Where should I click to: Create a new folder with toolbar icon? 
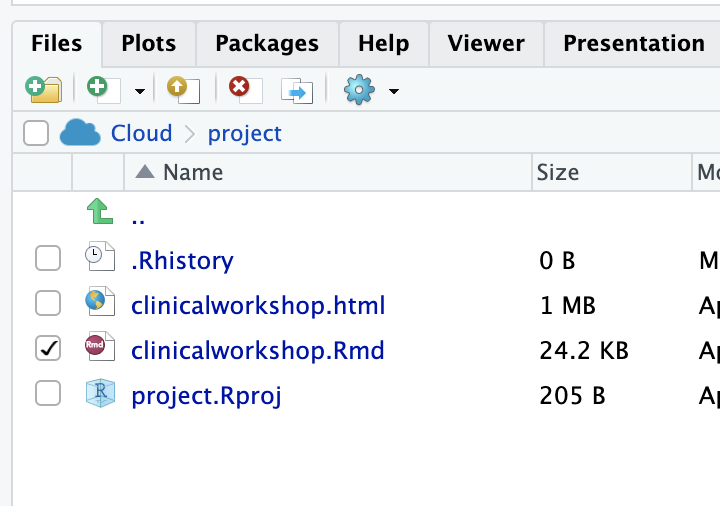[x=44, y=90]
